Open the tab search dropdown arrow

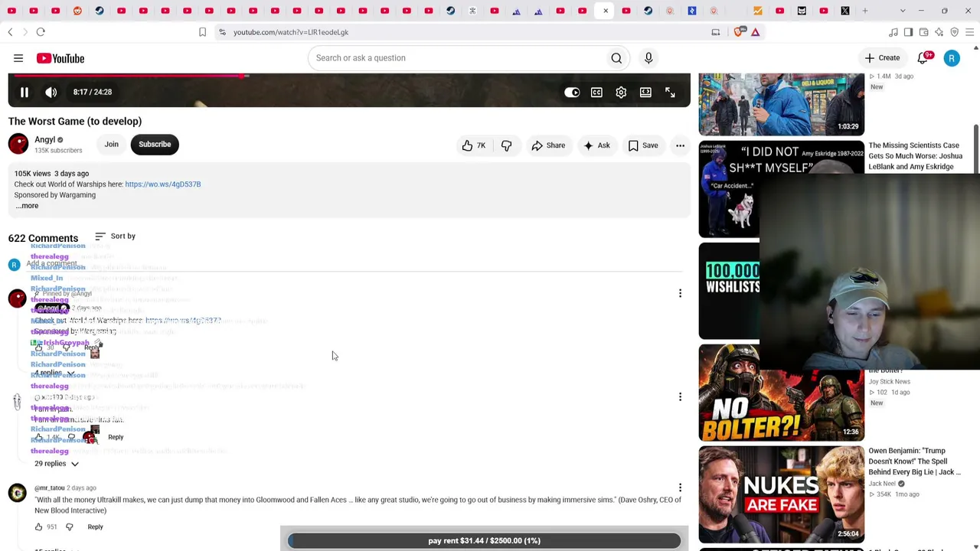coord(903,11)
